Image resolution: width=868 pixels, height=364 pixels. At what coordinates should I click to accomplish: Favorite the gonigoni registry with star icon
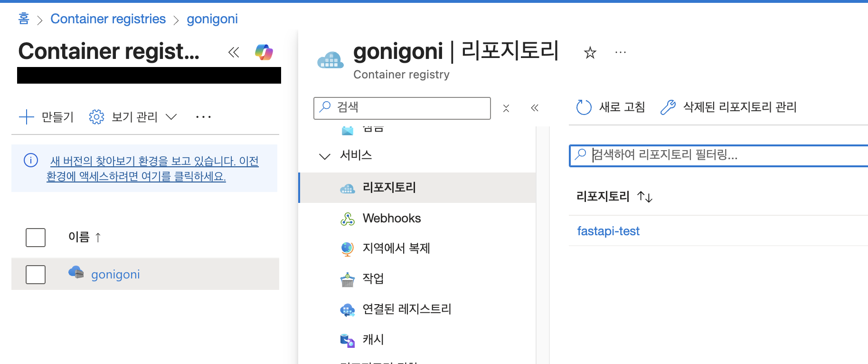(x=590, y=52)
